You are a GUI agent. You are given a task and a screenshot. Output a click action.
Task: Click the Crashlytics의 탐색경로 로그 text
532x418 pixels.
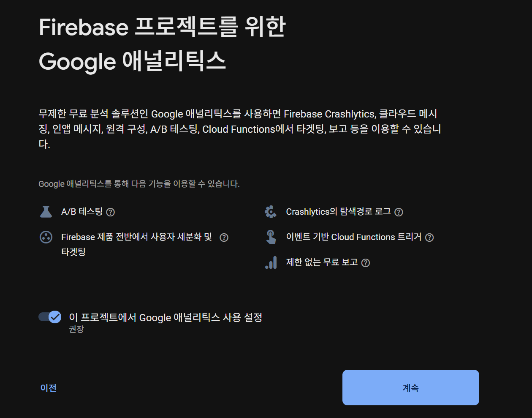click(339, 212)
